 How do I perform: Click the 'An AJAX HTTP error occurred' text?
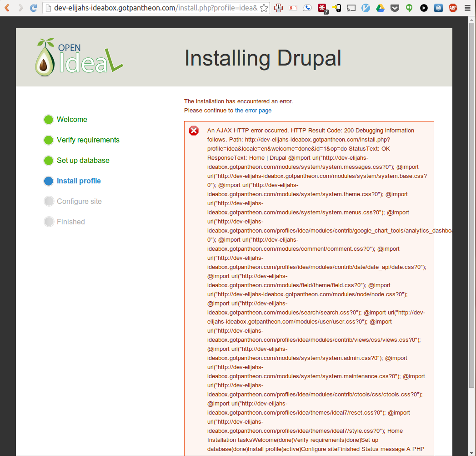248,130
